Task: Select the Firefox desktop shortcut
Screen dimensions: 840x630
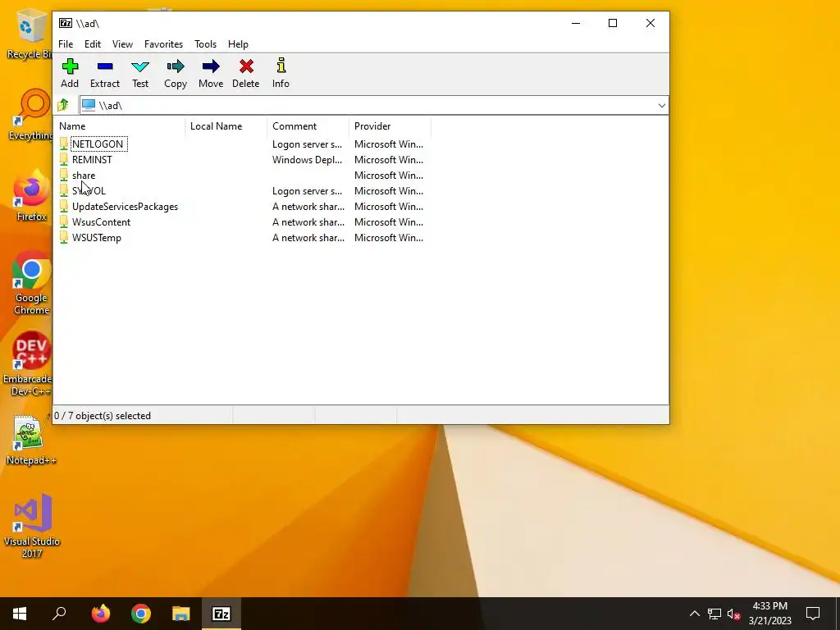Action: coord(31,195)
